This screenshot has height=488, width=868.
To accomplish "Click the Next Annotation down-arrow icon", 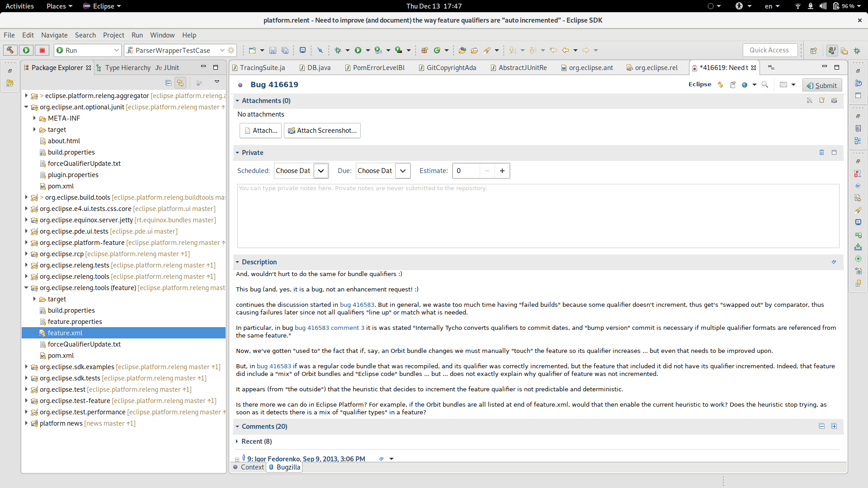I will 512,50.
